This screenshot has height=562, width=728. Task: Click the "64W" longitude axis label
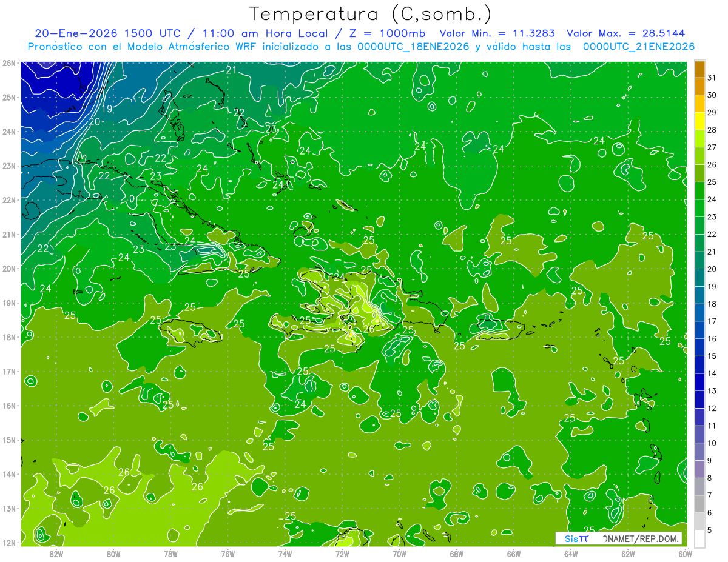click(x=571, y=553)
